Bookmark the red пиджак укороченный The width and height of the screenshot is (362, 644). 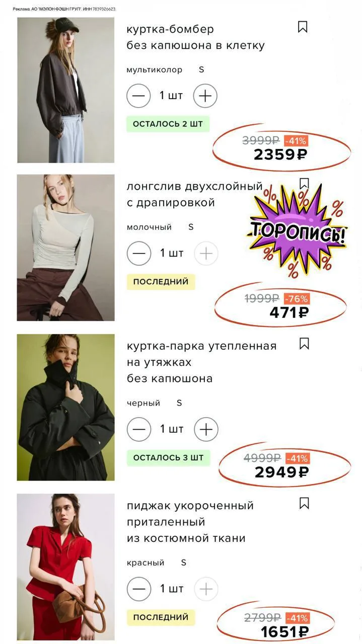(304, 503)
